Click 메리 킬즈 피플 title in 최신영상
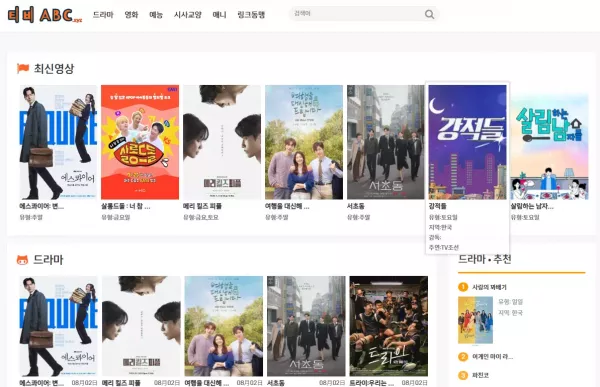Screen dimensions: 600x387 click(202, 206)
